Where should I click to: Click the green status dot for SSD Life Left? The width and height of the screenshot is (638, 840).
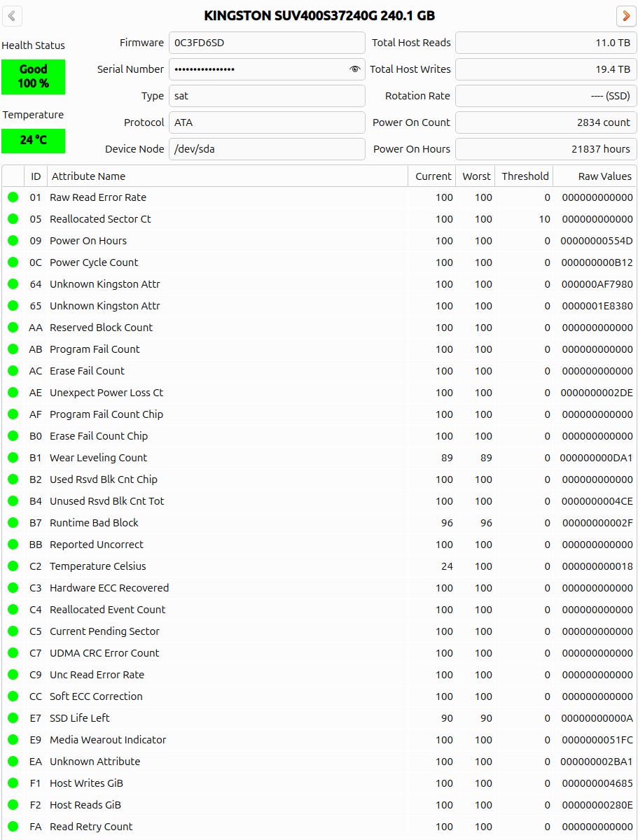(x=13, y=718)
